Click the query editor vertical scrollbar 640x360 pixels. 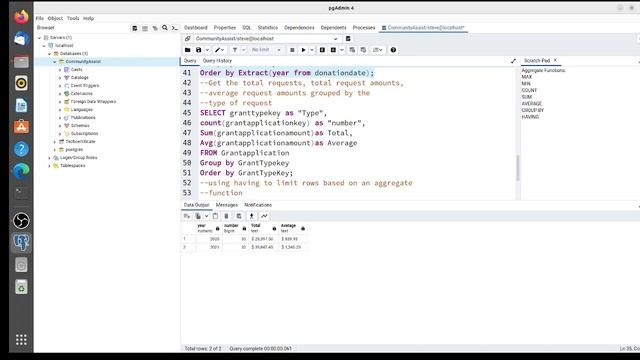coord(518,168)
